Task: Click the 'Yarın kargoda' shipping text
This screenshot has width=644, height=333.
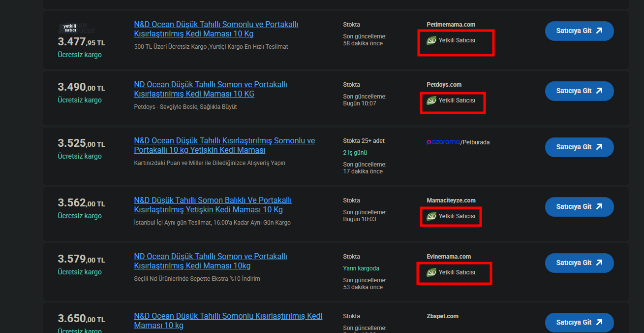Action: (361, 268)
